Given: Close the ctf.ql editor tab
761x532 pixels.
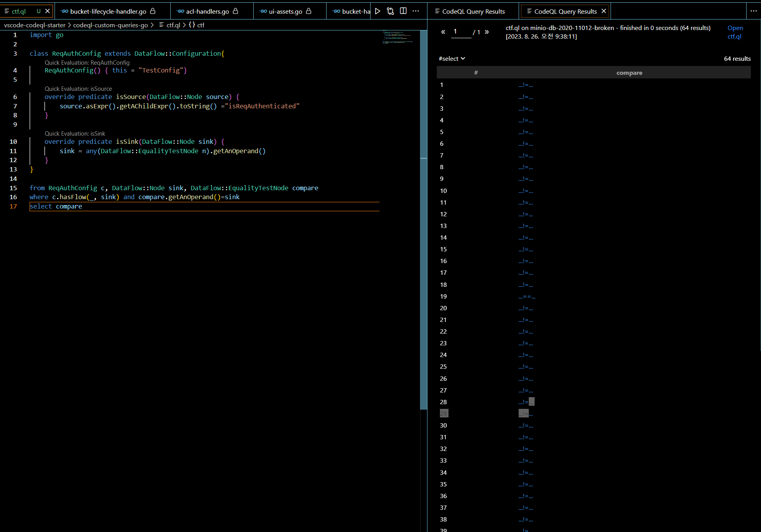Looking at the screenshot, I should (48, 11).
